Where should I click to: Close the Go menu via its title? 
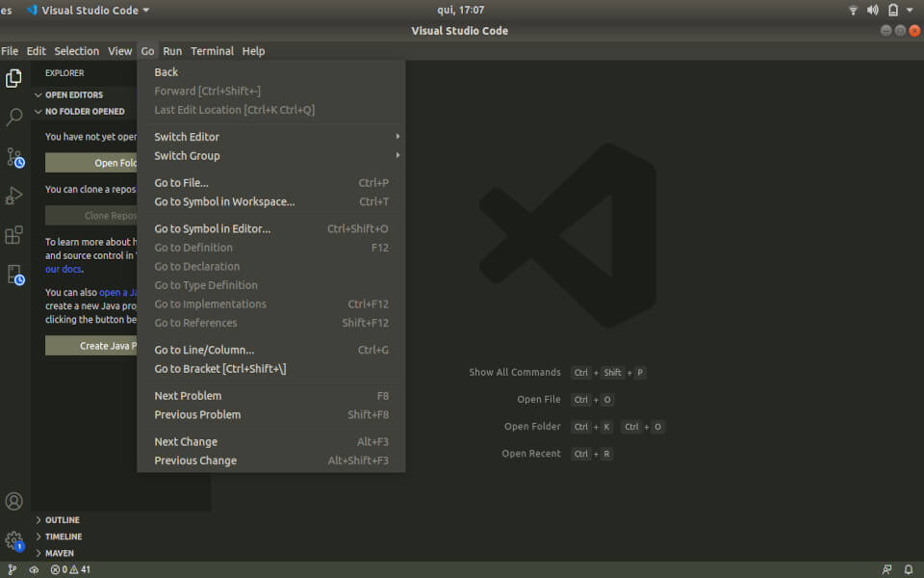point(147,51)
